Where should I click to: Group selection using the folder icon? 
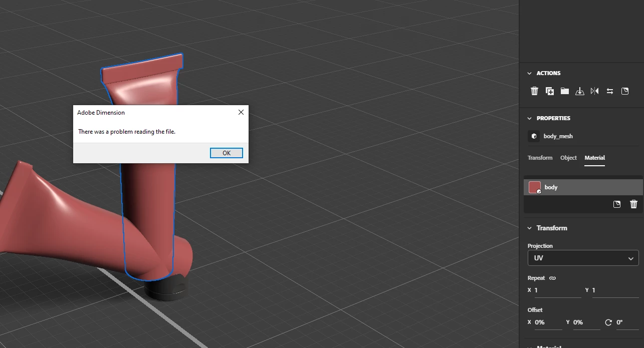tap(565, 91)
